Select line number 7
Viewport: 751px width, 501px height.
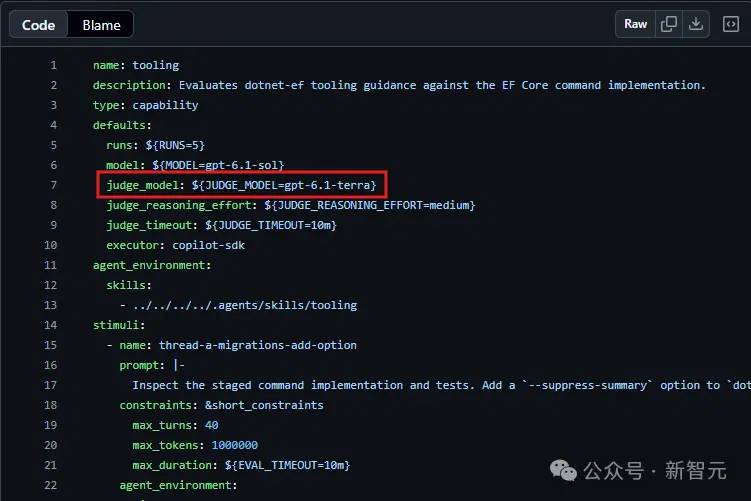click(54, 185)
